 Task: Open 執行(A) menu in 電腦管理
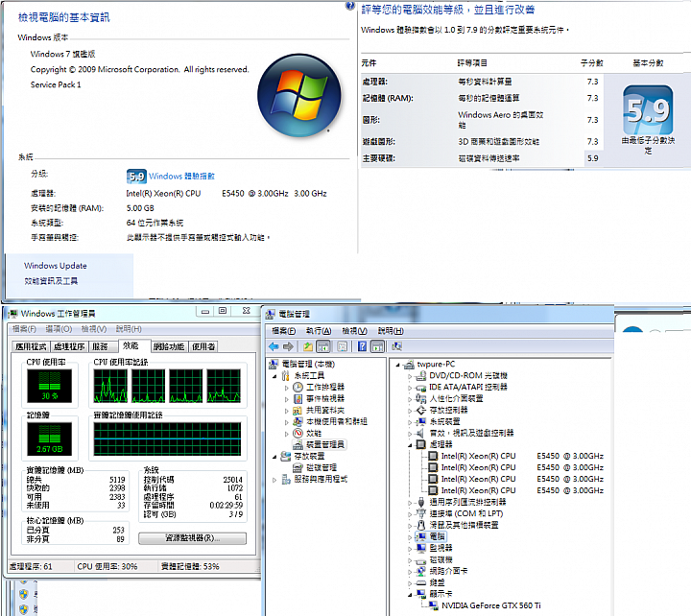319,331
